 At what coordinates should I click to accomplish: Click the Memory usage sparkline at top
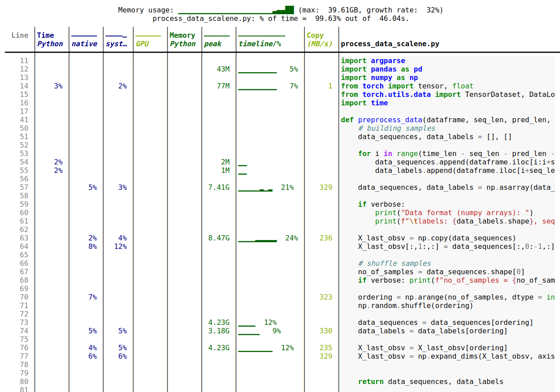pyautogui.click(x=236, y=10)
